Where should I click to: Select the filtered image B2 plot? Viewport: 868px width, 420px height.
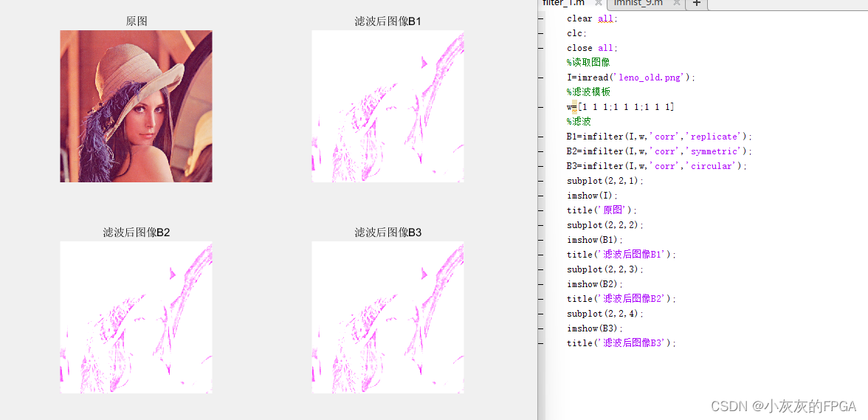[x=136, y=317]
